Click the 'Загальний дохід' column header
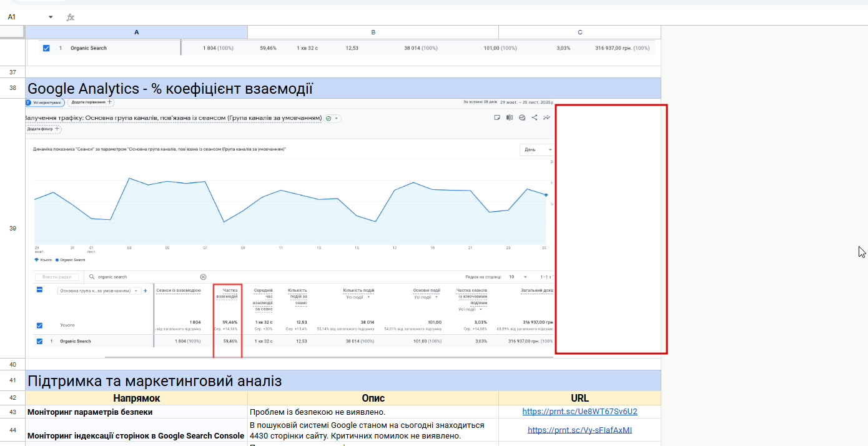The image size is (868, 446). click(537, 290)
